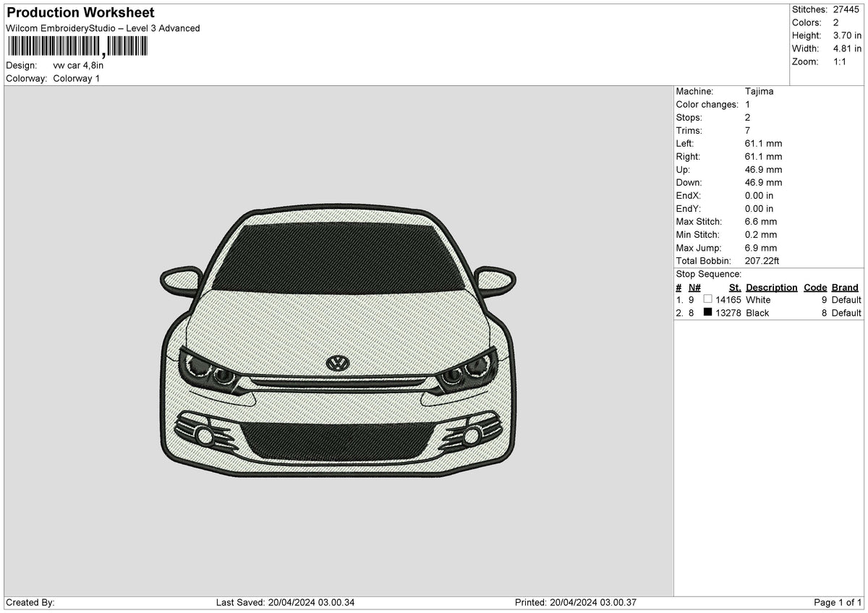Viewport: 868px width, 613px height.
Task: Click the 'Stop Sequence:' heading
Action: 708,274
